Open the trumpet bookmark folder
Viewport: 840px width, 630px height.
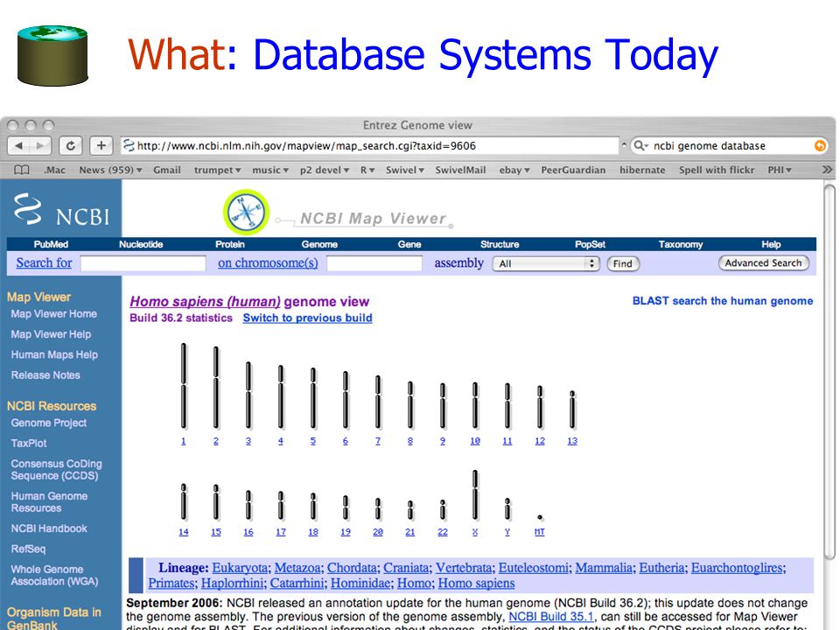217,170
